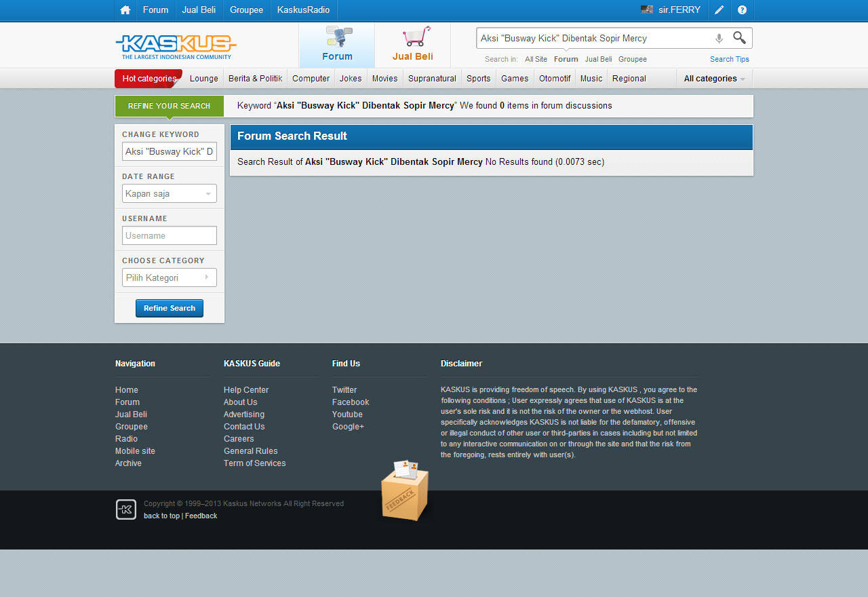Open the Movies category
The image size is (868, 597).
(x=384, y=79)
